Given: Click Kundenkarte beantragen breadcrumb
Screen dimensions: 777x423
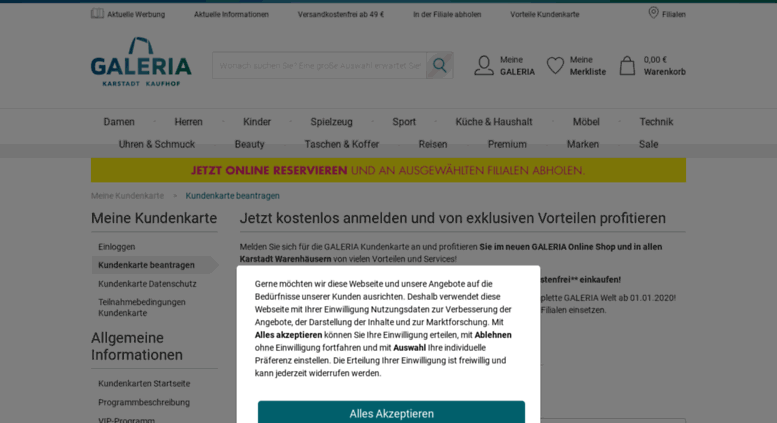Looking at the screenshot, I should click(232, 196).
